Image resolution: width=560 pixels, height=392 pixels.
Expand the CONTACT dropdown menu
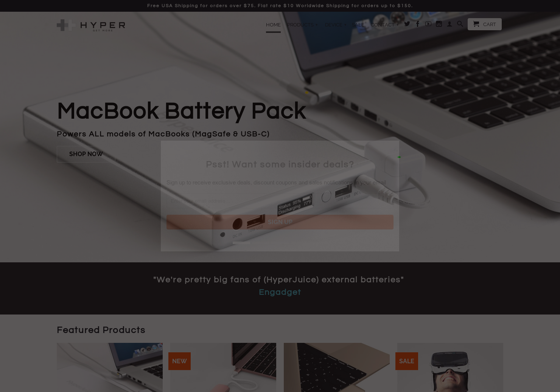coord(384,25)
